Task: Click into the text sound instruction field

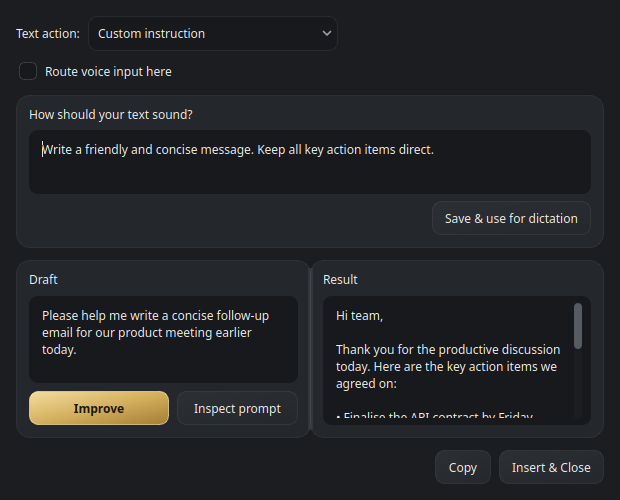Action: [x=310, y=162]
